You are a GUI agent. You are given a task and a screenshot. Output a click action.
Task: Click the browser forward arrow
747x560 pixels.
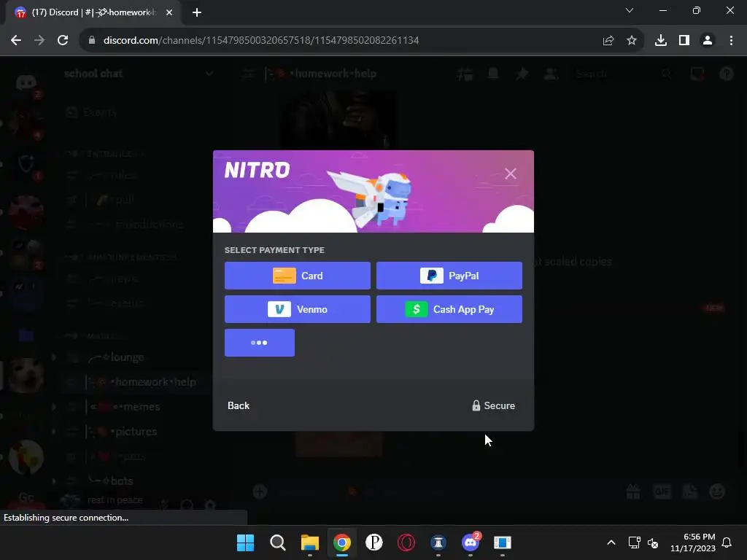click(x=39, y=41)
